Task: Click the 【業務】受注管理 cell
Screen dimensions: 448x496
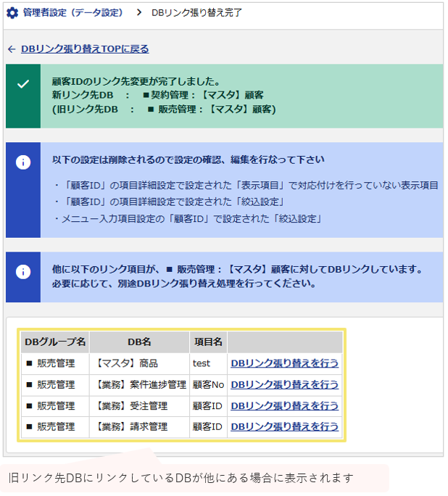Action: coord(139,406)
